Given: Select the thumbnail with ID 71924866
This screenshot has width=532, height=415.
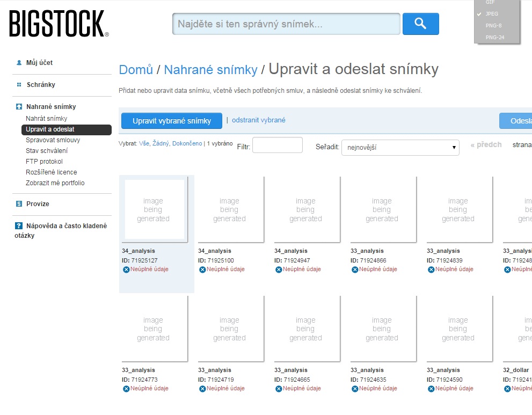Looking at the screenshot, I should point(383,209).
